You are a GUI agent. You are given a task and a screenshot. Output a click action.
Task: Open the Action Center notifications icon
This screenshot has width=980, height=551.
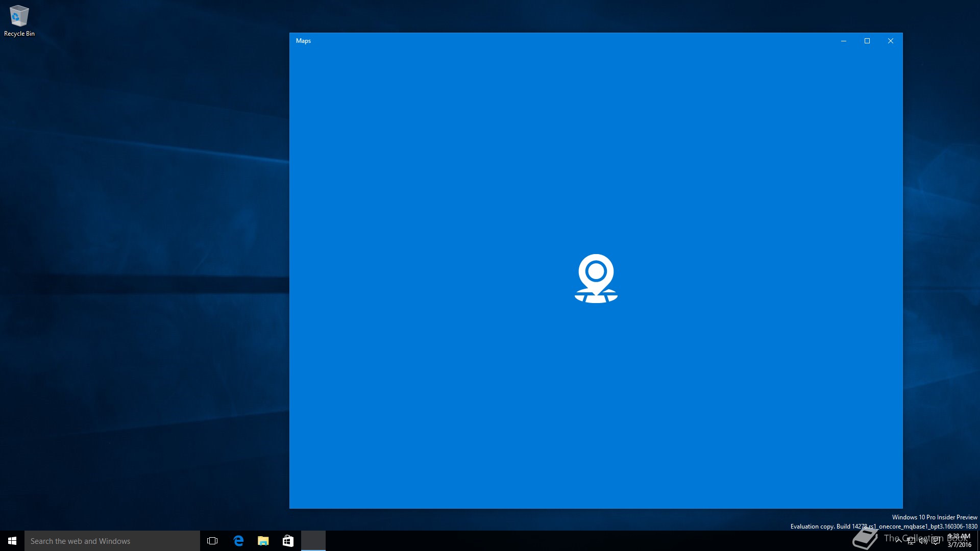click(x=936, y=541)
